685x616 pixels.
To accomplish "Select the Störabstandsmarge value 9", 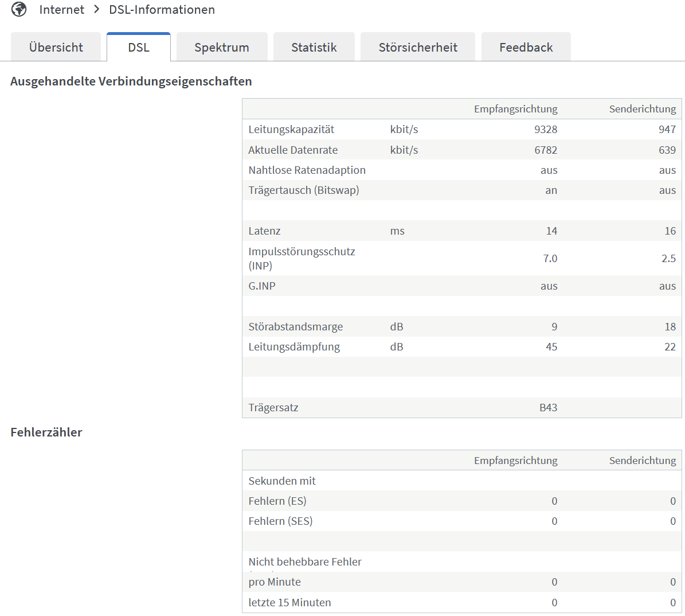I will pyautogui.click(x=554, y=326).
